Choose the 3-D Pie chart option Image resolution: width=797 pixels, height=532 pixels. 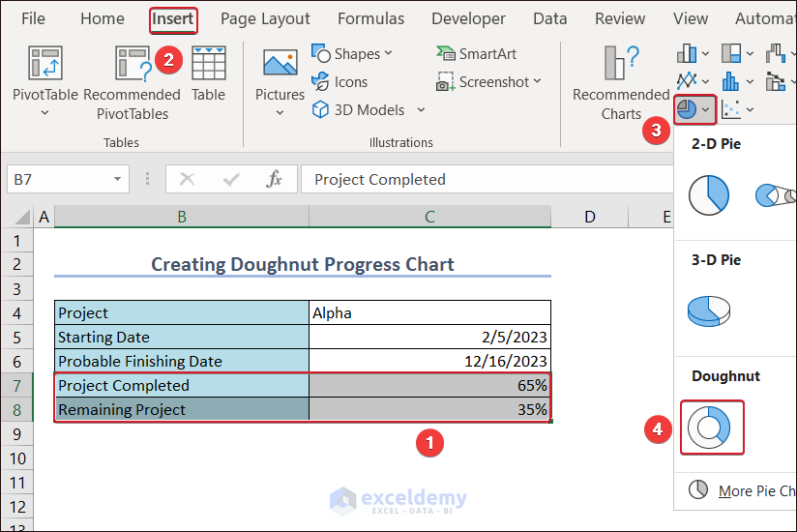[709, 310]
